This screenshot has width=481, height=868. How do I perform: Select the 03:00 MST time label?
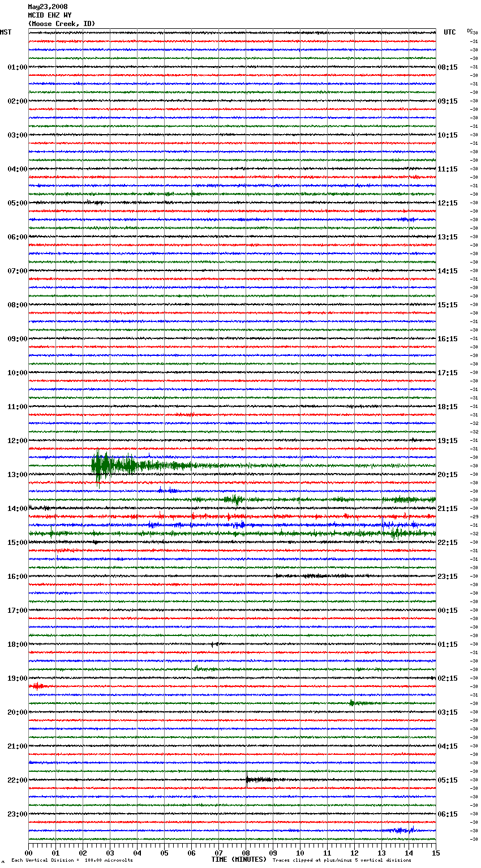tap(18, 135)
